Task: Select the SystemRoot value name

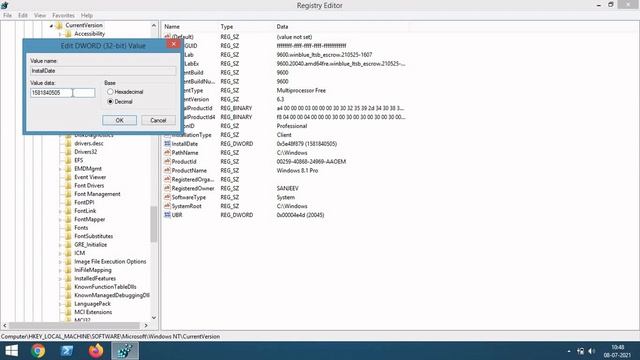Action: pos(187,206)
